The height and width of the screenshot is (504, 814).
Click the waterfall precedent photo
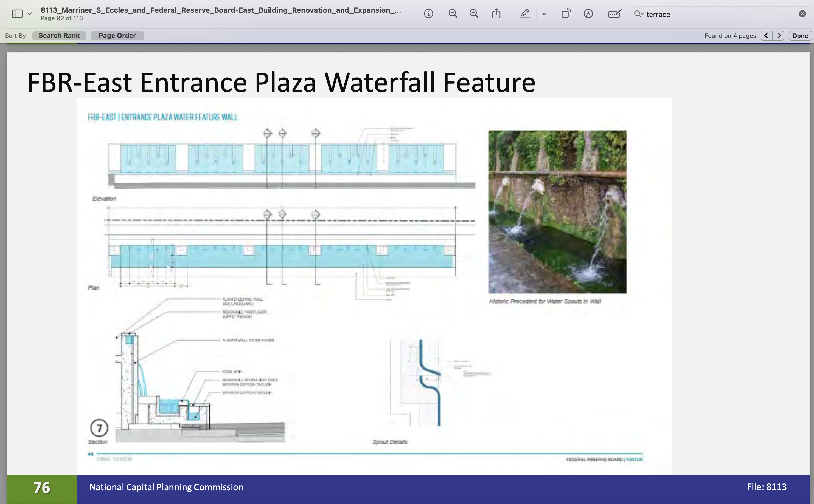[557, 212]
